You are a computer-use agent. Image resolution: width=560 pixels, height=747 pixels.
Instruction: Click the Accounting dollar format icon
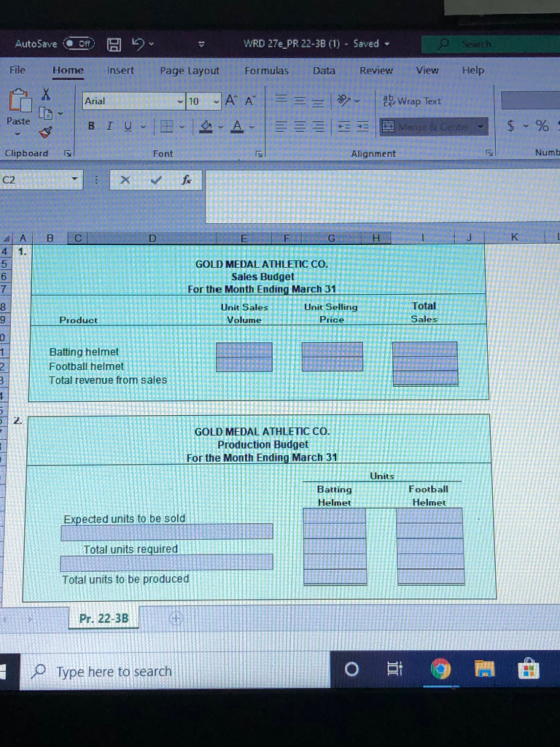pos(510,125)
